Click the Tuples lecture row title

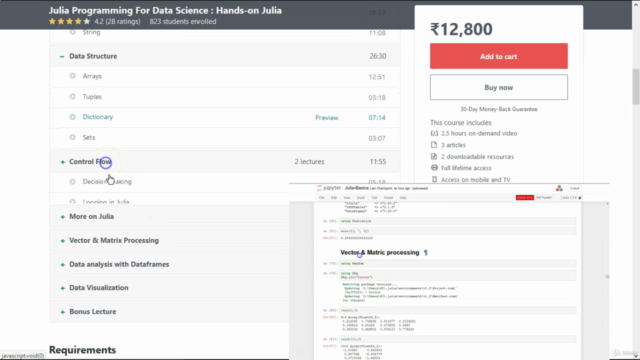[92, 97]
